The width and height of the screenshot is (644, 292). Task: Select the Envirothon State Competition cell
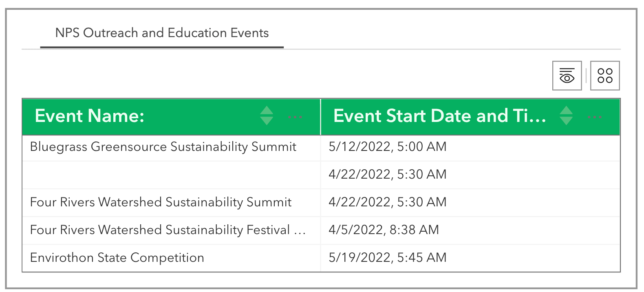click(117, 258)
